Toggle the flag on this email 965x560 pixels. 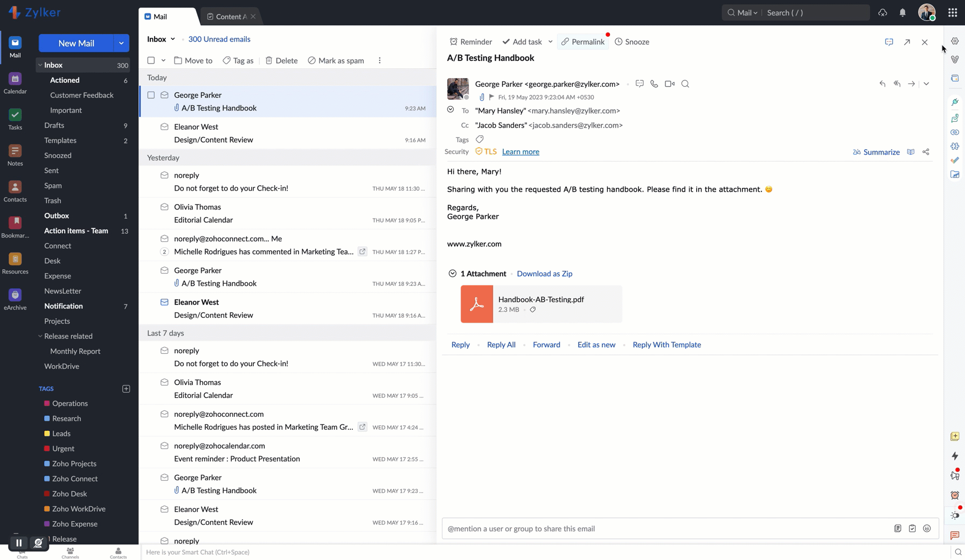tap(491, 97)
